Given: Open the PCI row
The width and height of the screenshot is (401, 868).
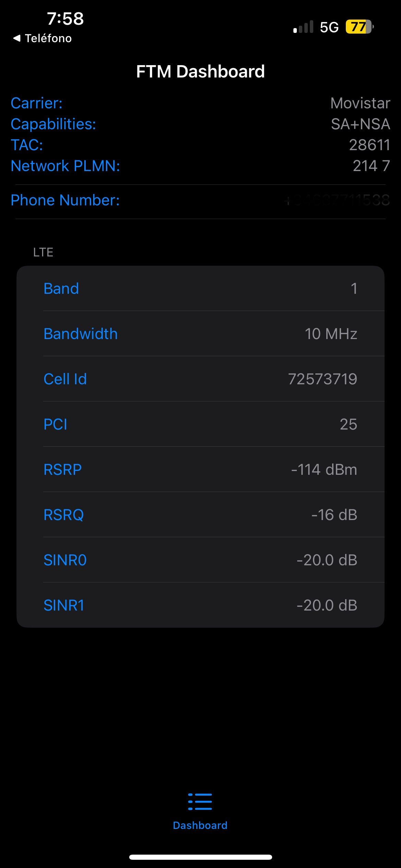Looking at the screenshot, I should point(200,424).
